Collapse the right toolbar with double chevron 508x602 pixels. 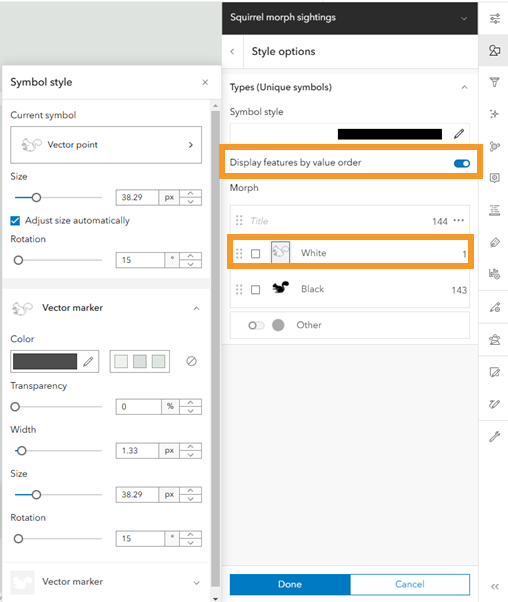[x=495, y=586]
